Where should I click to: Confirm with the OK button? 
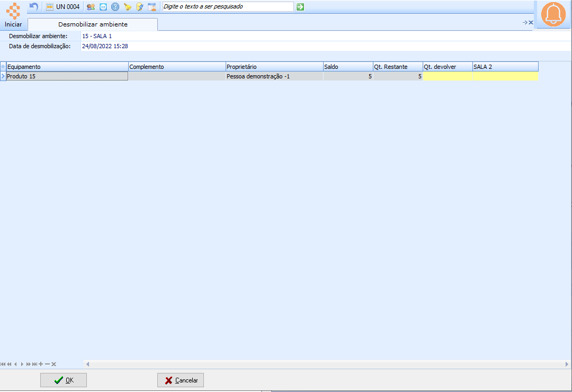[64, 380]
